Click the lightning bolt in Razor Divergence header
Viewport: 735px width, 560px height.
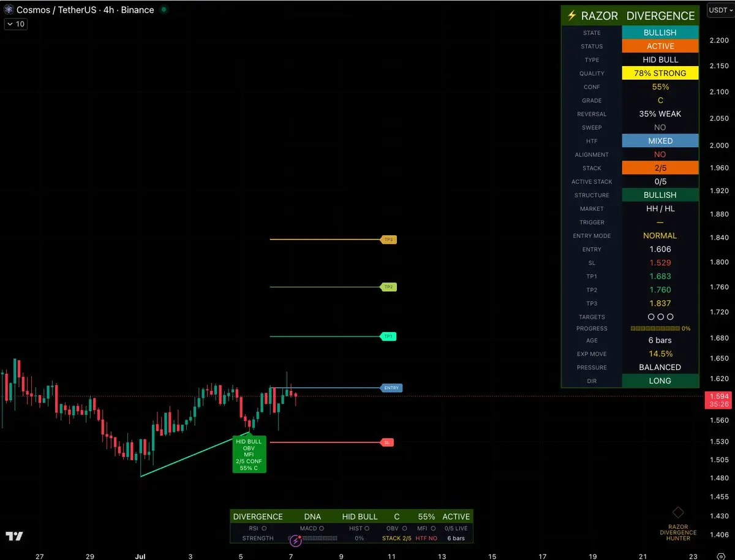(x=572, y=16)
